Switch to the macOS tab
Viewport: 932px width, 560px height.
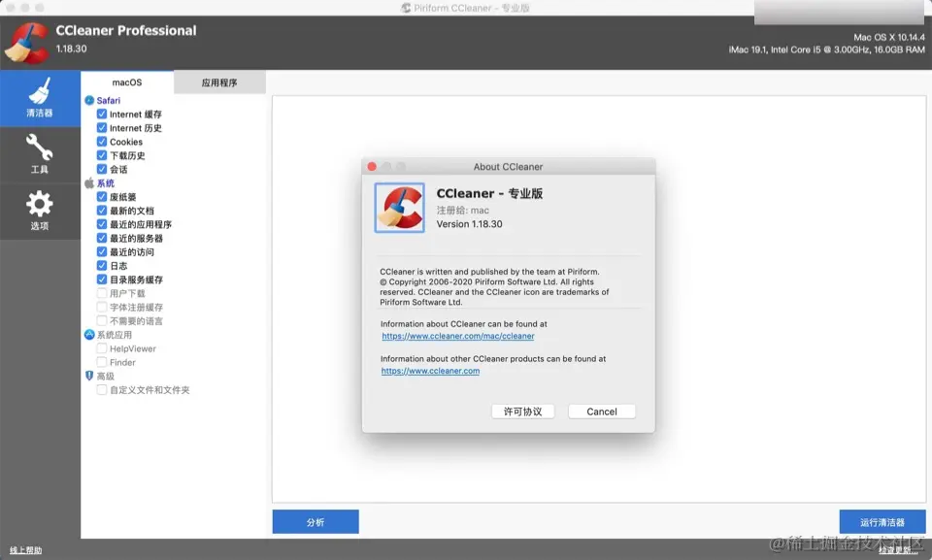tap(127, 82)
